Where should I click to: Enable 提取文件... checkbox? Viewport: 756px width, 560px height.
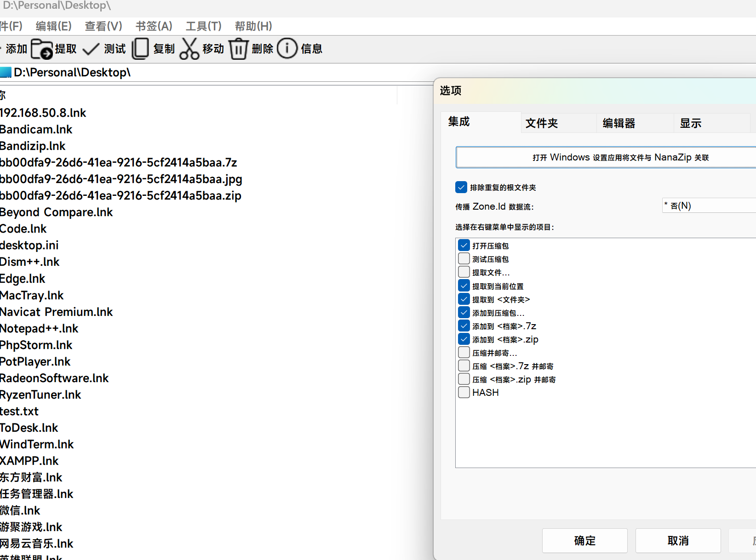point(464,272)
